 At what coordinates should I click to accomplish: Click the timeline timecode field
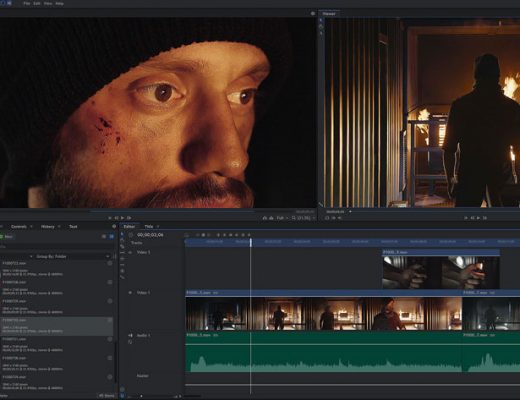[x=150, y=235]
